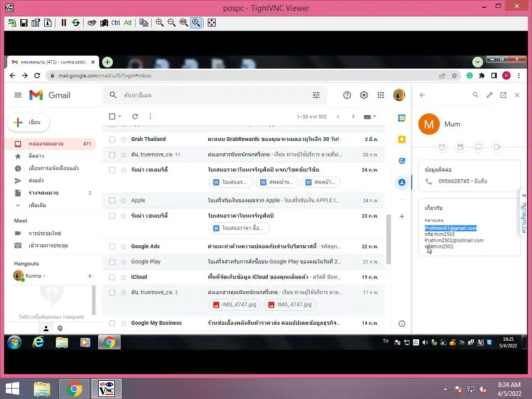Viewport: 532px width, 399px height.
Task: Tick checkbox for Google Ads email
Action: coord(112,247)
